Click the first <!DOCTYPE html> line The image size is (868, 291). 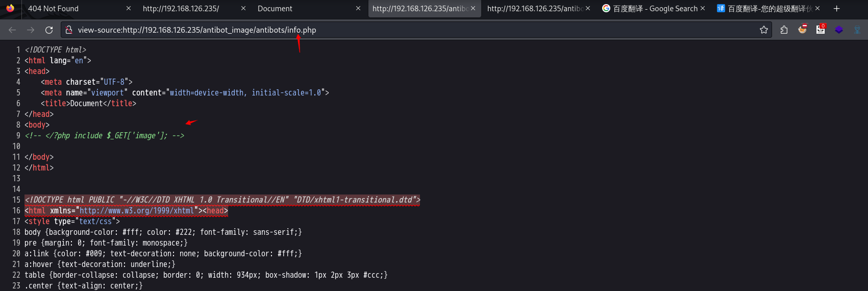coord(56,50)
